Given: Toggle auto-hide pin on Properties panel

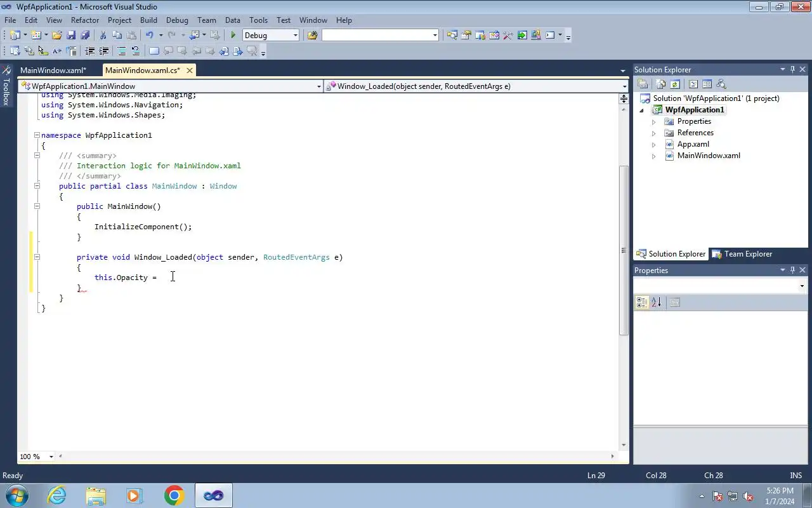Looking at the screenshot, I should pyautogui.click(x=792, y=271).
